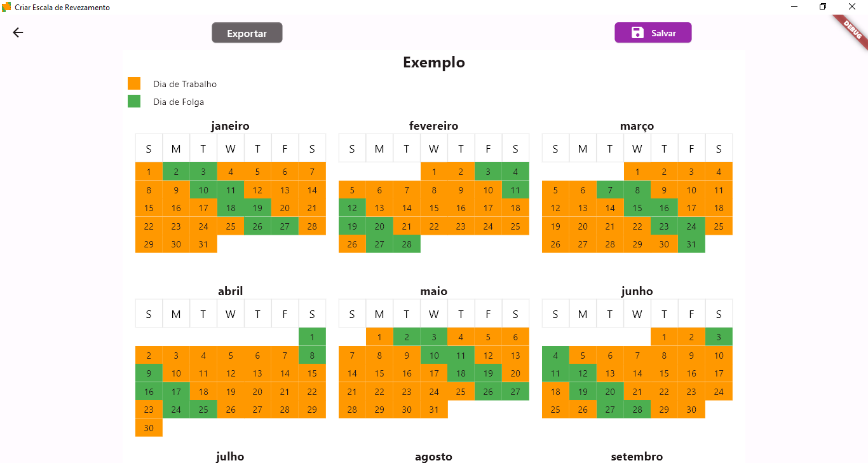This screenshot has width=868, height=463.
Task: Toggle January 2 day cell
Action: pyautogui.click(x=176, y=172)
